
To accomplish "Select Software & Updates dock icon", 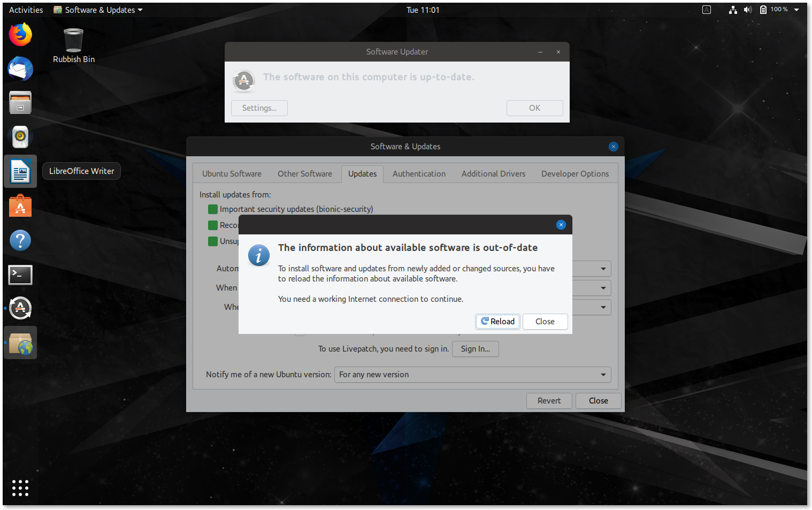I will pos(20,343).
